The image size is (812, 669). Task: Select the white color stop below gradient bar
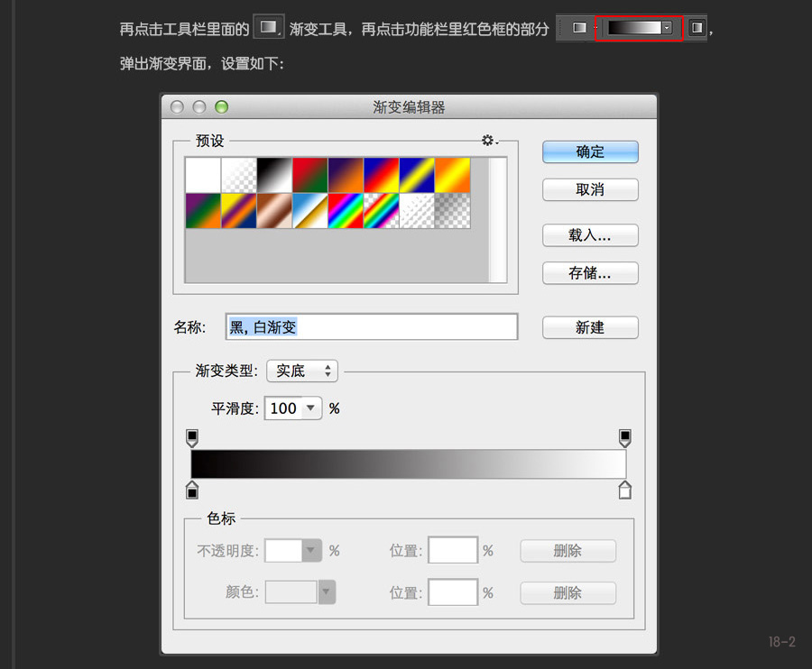(x=625, y=490)
